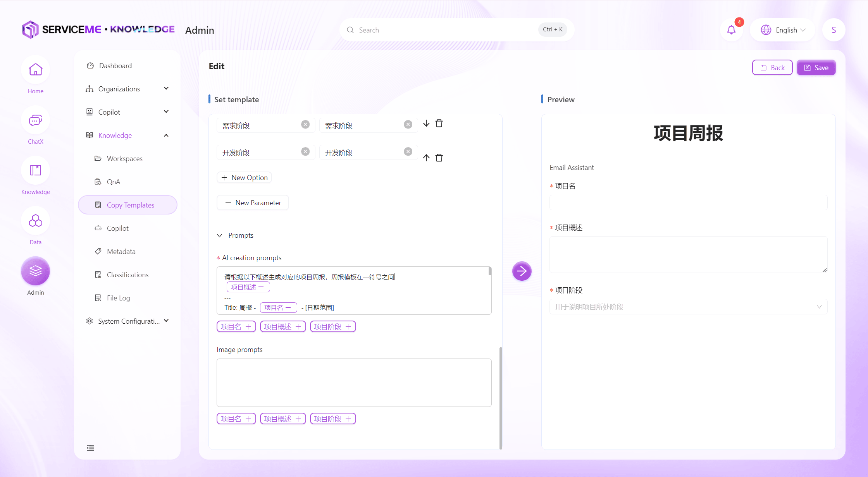Delete the 需求阶段 option row
Viewport: 868px width, 477px height.
pyautogui.click(x=439, y=124)
